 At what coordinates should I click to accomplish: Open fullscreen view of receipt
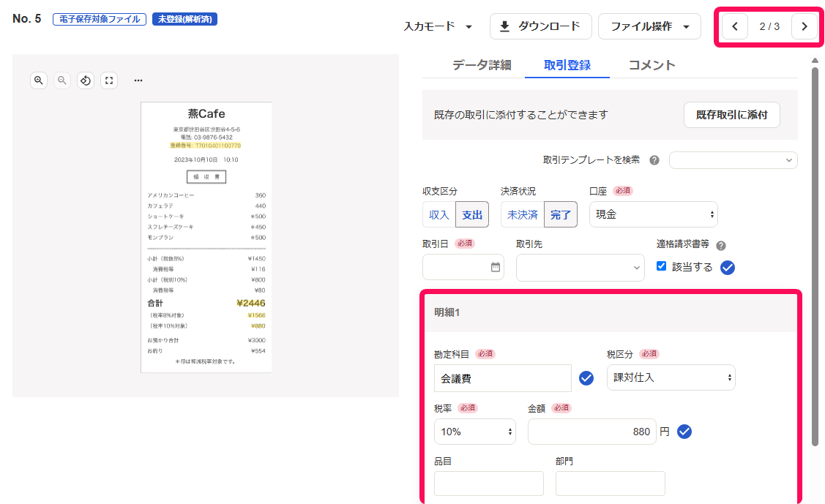pyautogui.click(x=109, y=80)
